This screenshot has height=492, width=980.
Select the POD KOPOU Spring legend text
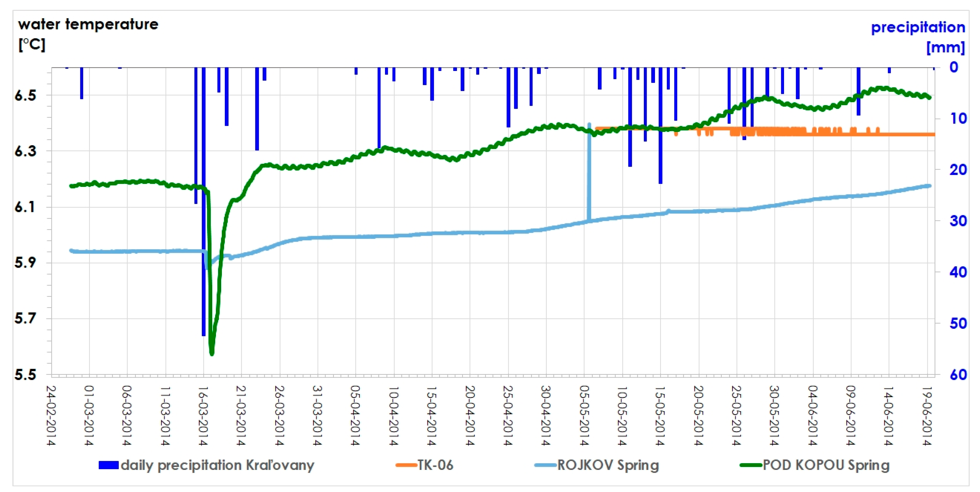[826, 465]
